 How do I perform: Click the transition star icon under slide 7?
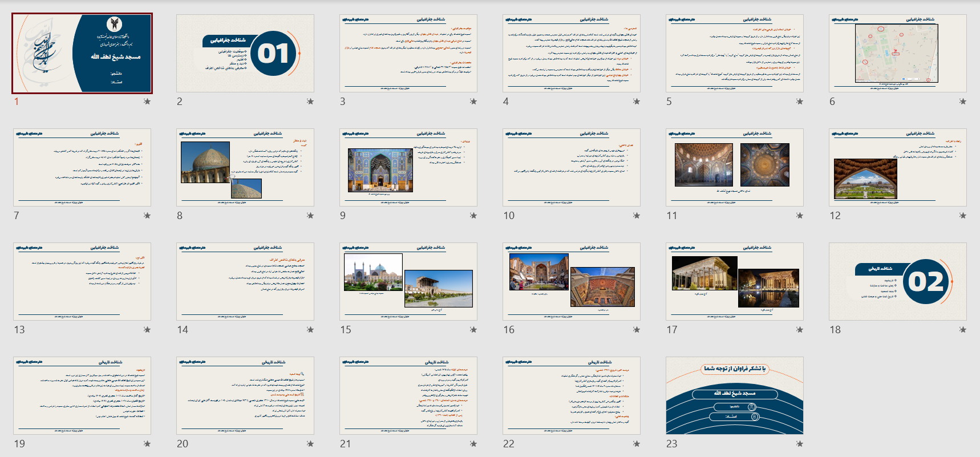tap(147, 216)
